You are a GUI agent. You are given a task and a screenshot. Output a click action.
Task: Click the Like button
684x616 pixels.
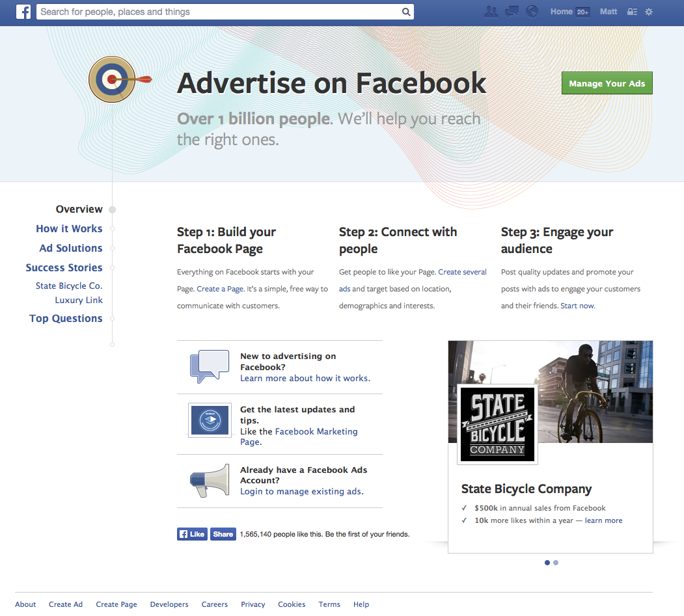coord(193,534)
